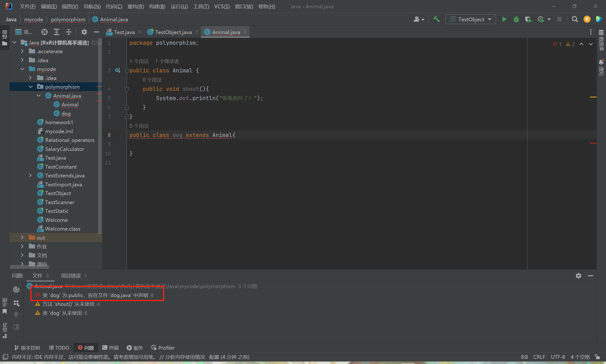Screen dimensions: 606x364
Task: Click the yellow warning stripe marker
Action: click(593, 97)
